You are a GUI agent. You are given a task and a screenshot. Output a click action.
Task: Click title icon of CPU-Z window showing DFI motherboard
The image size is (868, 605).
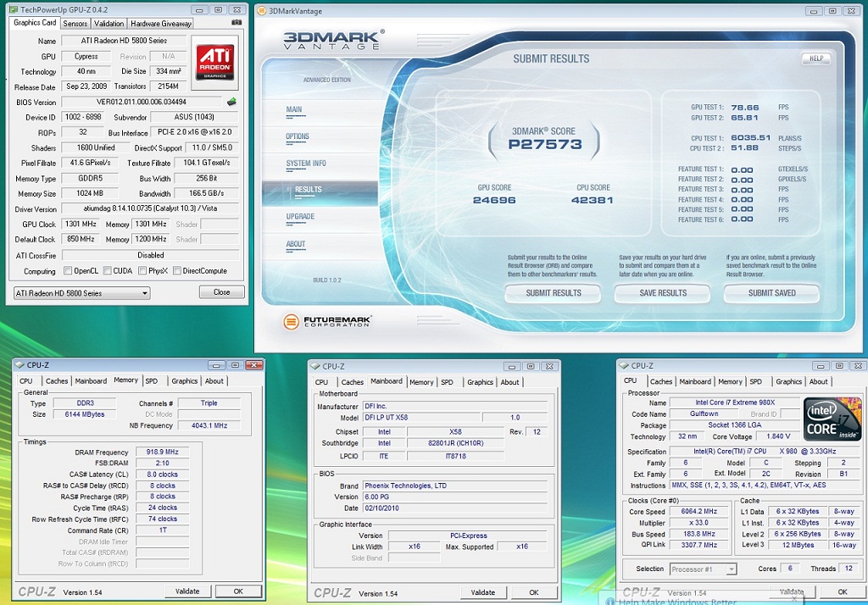point(315,366)
